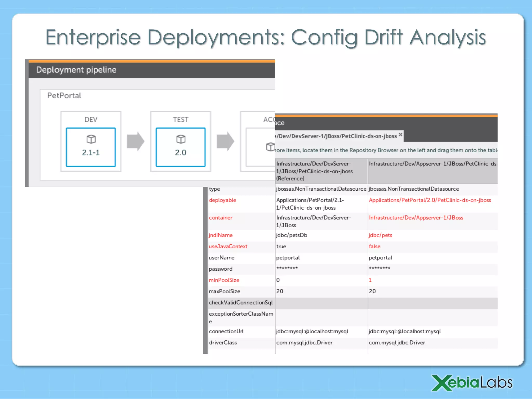Click the red Applications/PetPortal/2.0 deployable value
This screenshot has height=399, width=532.
click(x=430, y=200)
